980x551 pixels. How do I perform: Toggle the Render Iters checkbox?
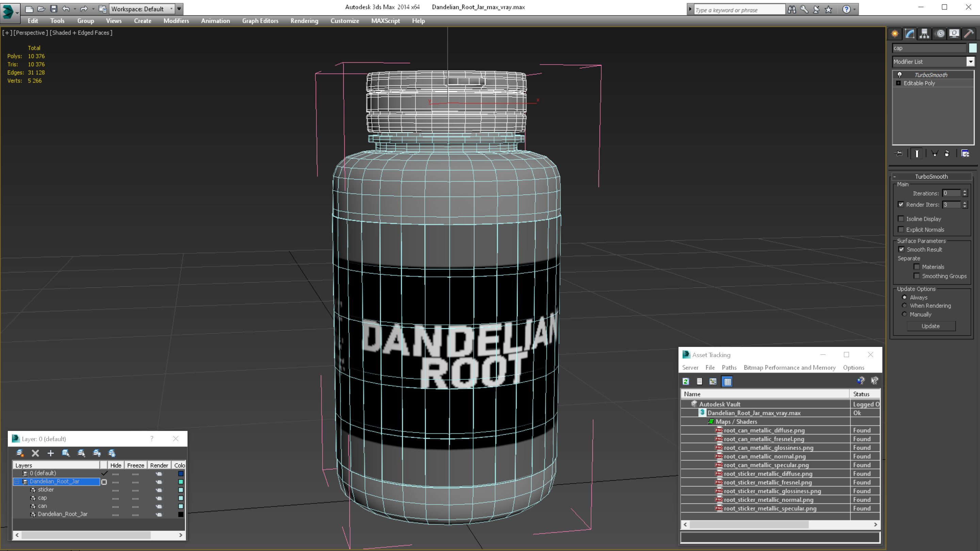point(901,204)
